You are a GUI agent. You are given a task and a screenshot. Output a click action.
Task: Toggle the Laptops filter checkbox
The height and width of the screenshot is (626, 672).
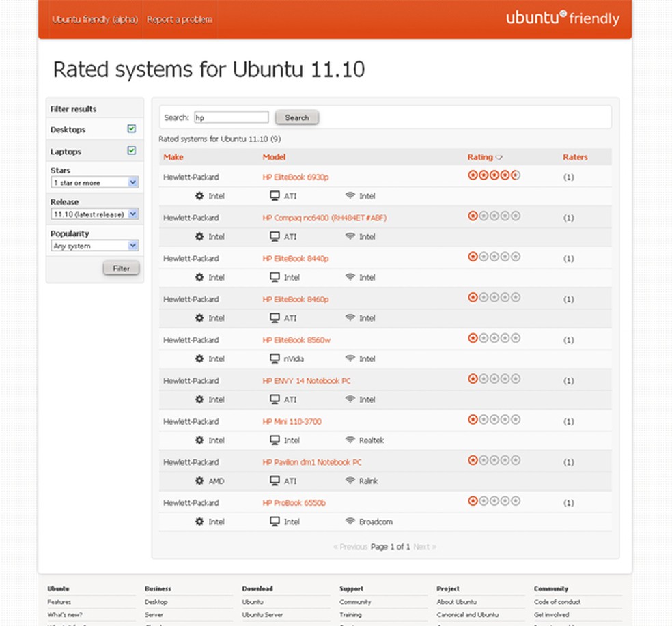132,151
